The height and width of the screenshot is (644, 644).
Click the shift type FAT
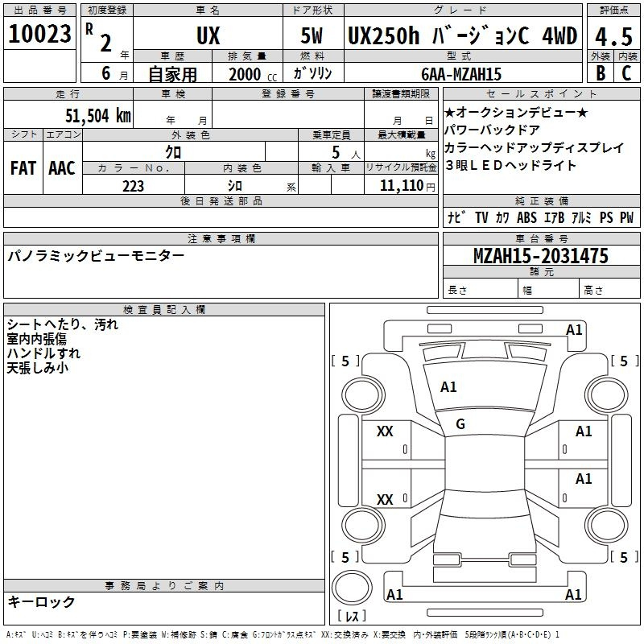23,168
